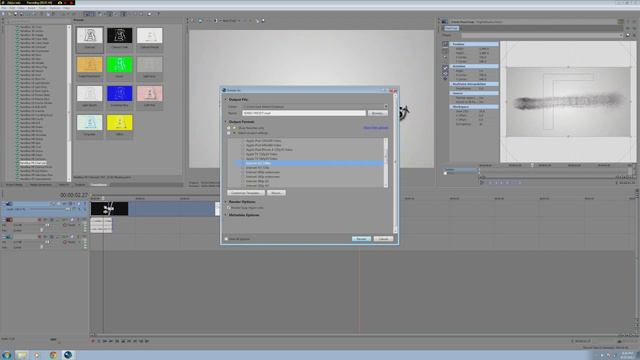Open the Tools menu
Screen dimensions: 640x360
pos(42,8)
